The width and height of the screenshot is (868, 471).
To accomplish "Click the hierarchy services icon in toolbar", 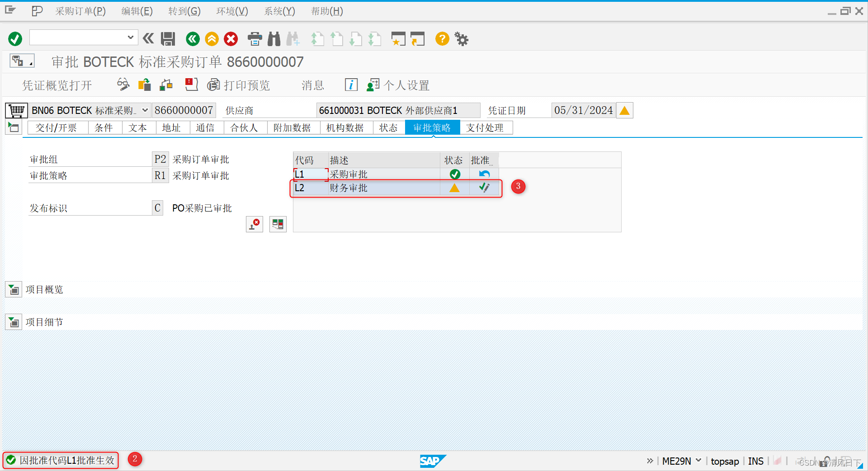I will point(166,85).
